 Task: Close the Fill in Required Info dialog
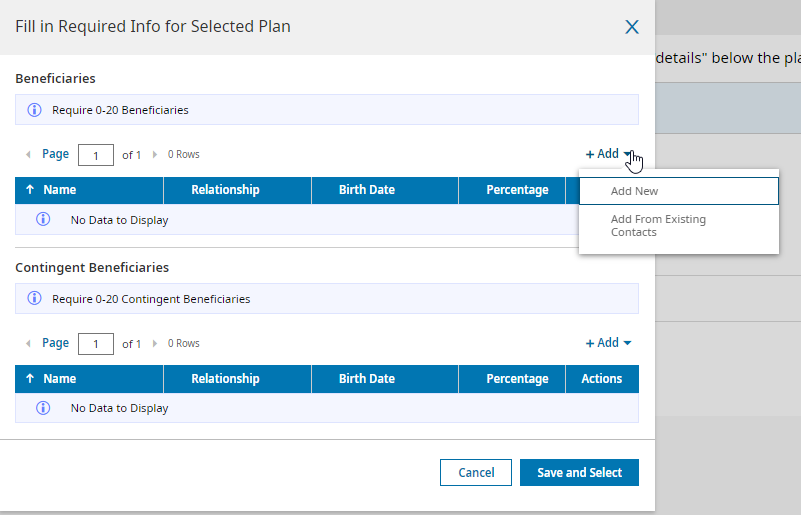(x=632, y=27)
